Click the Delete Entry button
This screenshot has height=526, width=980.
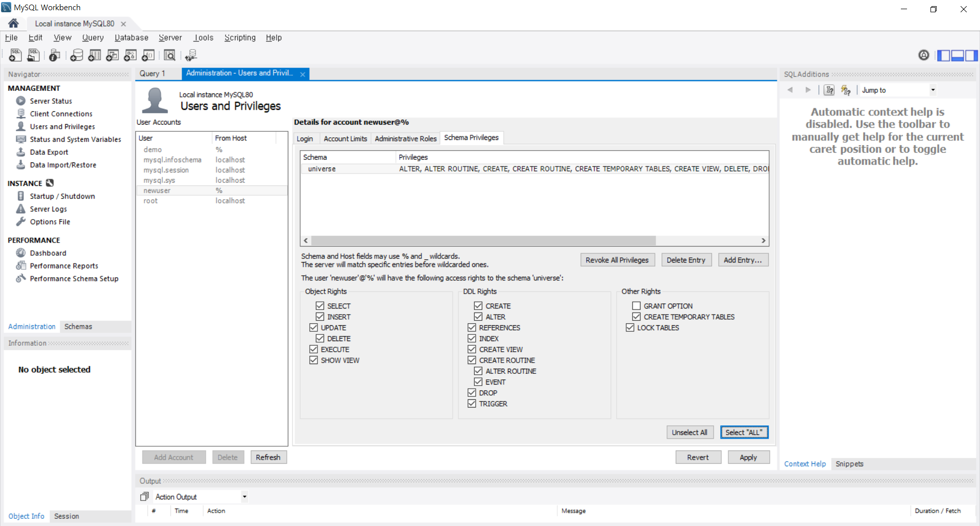point(685,260)
